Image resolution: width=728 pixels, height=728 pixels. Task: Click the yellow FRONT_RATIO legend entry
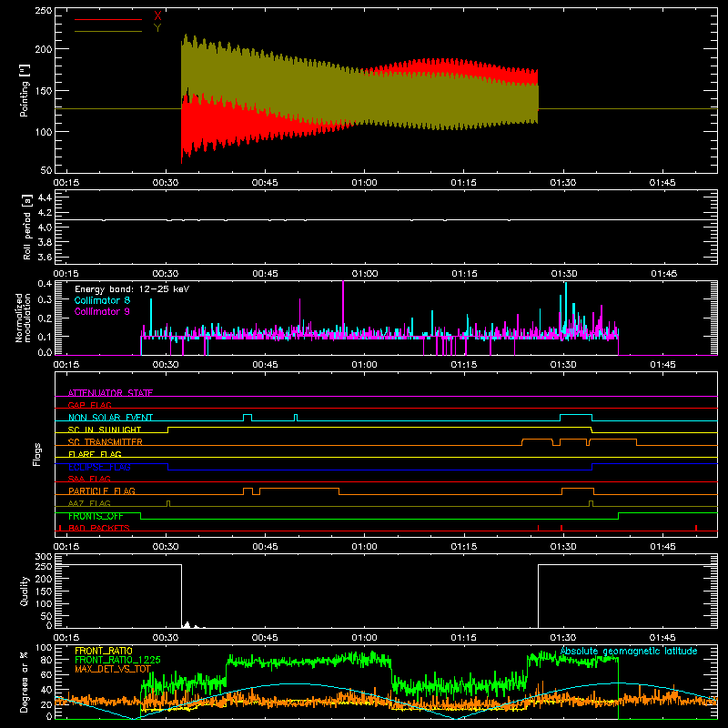tap(104, 651)
